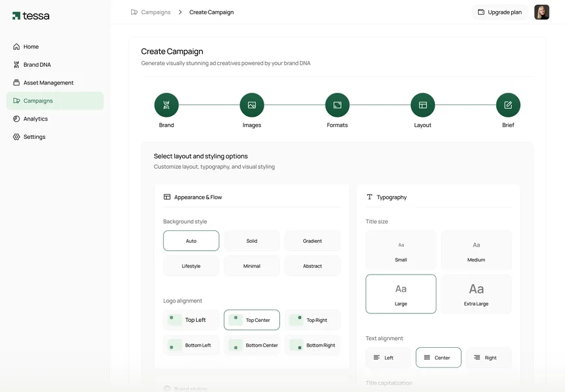Align logo to Bottom Left

pos(191,345)
